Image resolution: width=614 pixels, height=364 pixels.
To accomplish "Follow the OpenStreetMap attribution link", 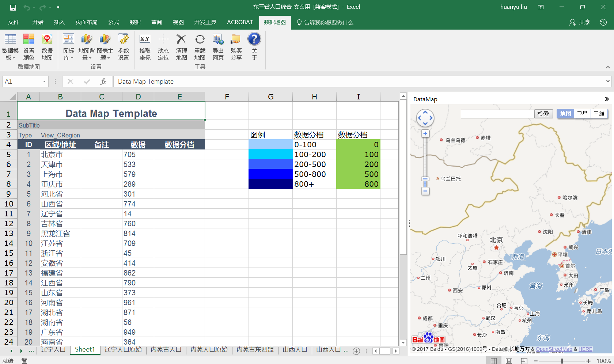I will pos(554,349).
